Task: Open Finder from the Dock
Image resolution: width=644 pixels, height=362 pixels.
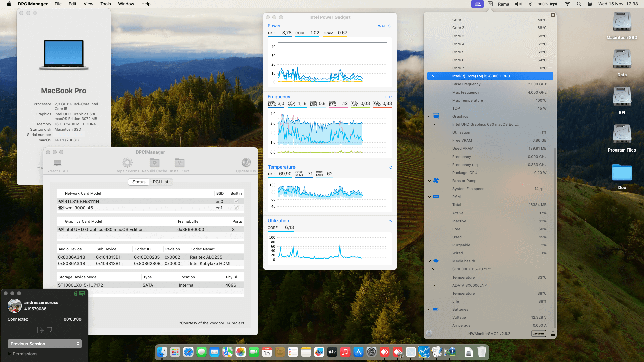Action: click(162, 352)
